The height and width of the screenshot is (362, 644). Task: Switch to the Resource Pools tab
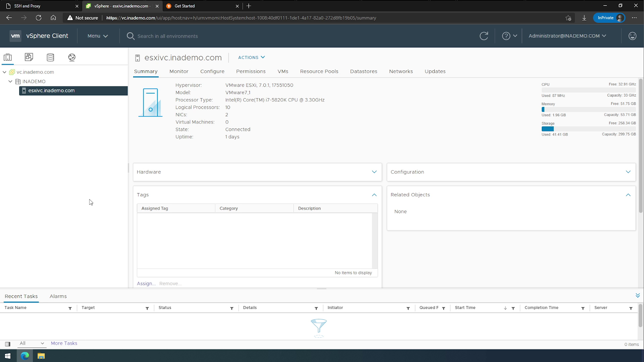(319, 71)
